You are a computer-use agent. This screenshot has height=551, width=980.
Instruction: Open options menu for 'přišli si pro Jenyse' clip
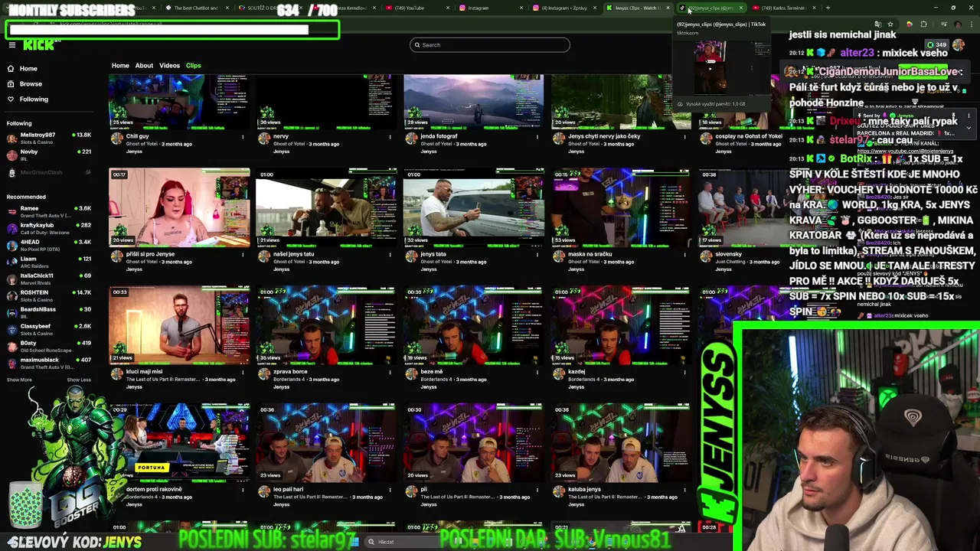(x=243, y=255)
